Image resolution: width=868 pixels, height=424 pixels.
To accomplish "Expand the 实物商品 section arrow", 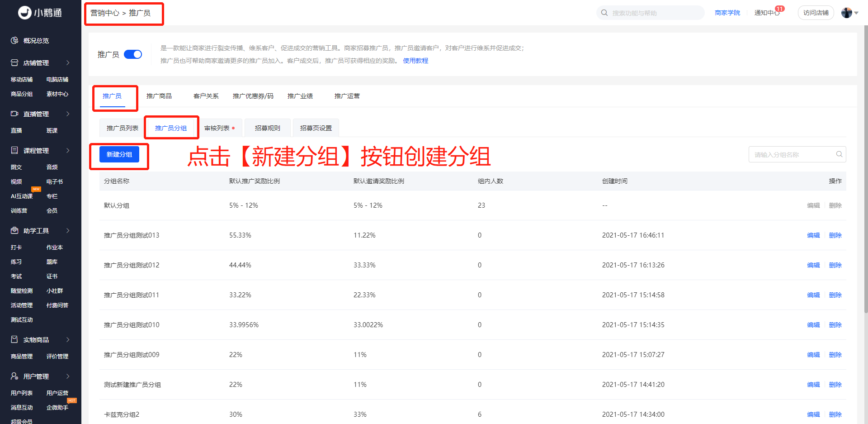I will (x=68, y=339).
